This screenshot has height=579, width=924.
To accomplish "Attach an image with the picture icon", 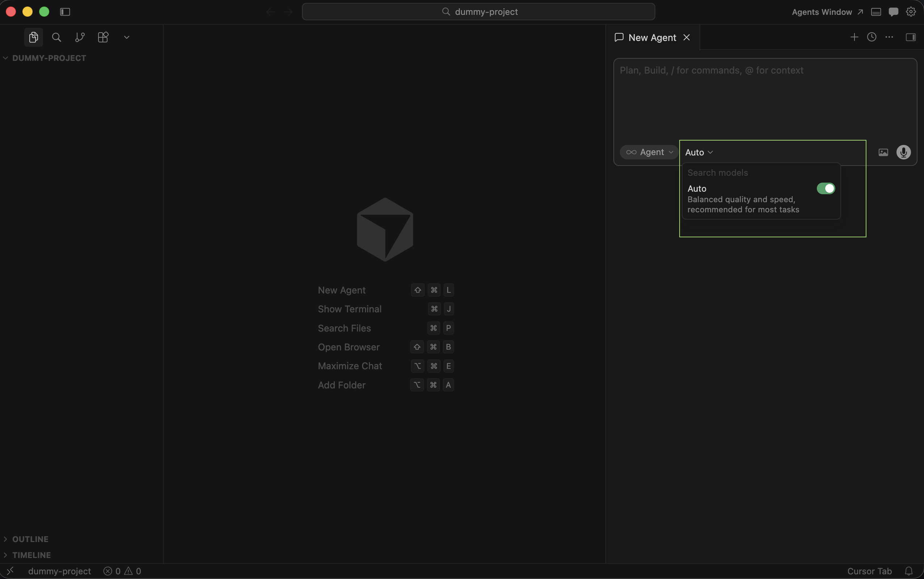I will click(x=883, y=153).
